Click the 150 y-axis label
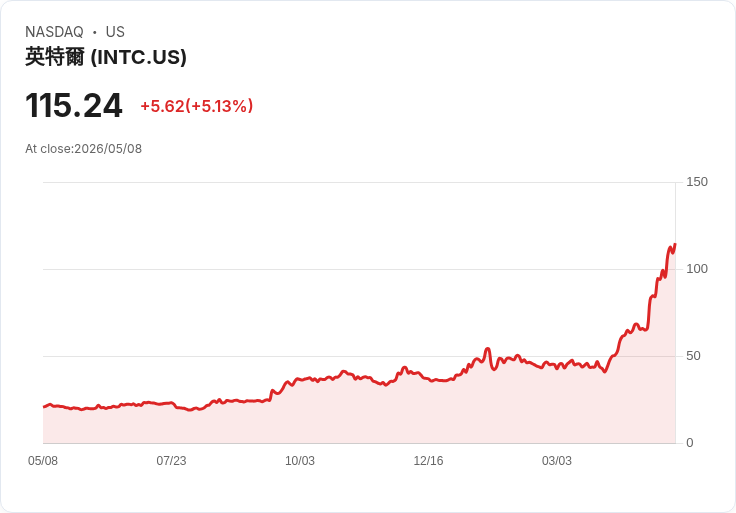 697,182
